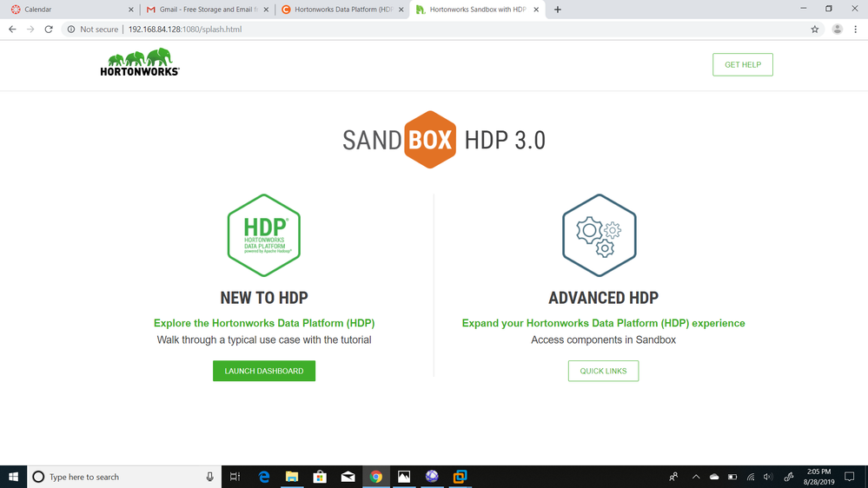
Task: Click the green HDP hexagon icon
Action: [264, 235]
